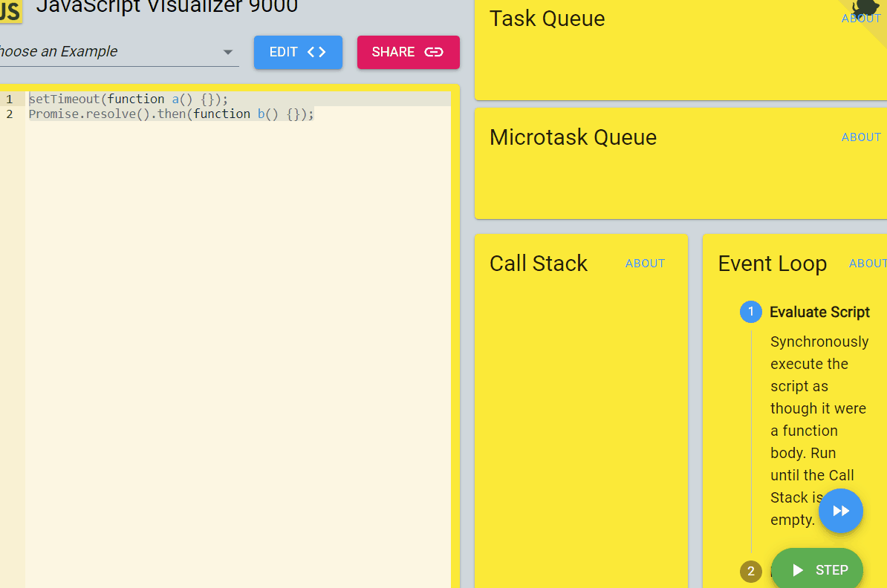
Task: Open the ABOUT link on the Task Queue panel
Action: [860, 18]
